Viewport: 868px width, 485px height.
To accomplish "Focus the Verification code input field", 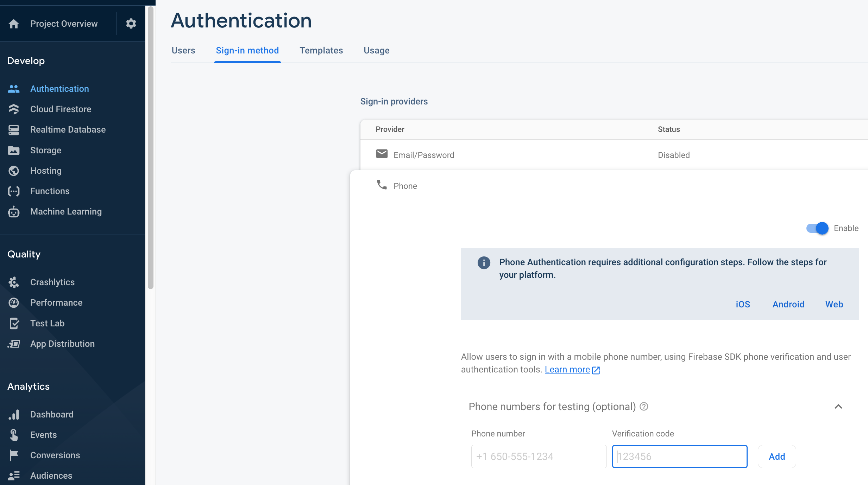I will [680, 457].
